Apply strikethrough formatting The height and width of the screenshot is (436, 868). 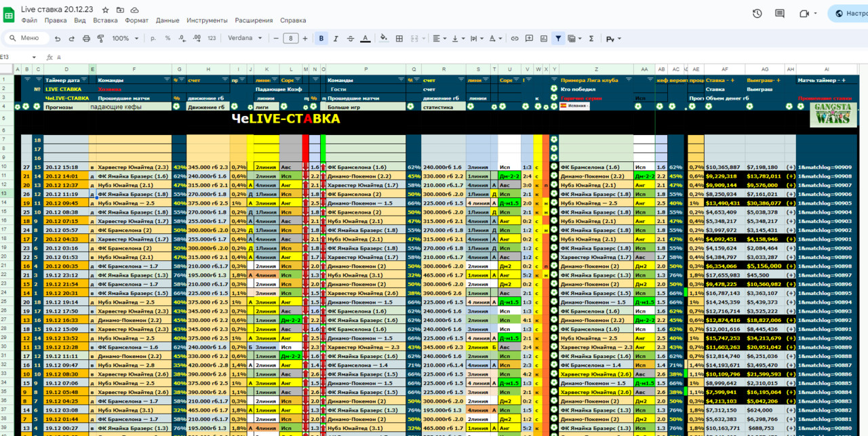[351, 39]
